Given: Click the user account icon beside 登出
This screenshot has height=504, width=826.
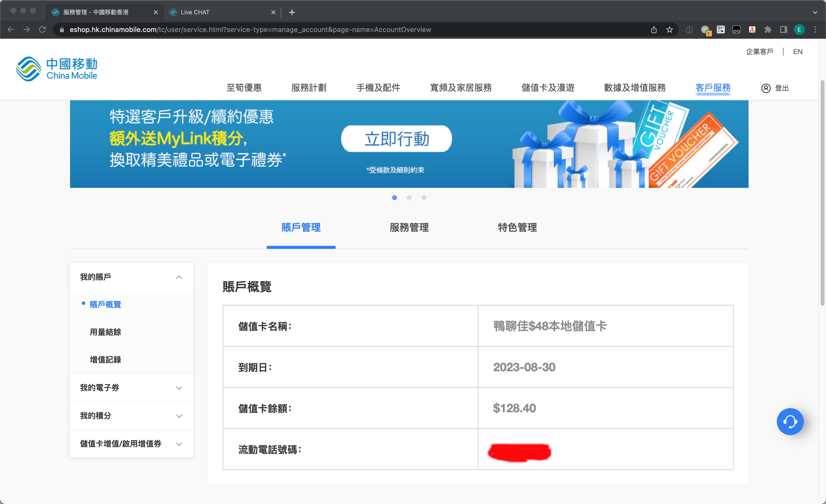Looking at the screenshot, I should click(766, 88).
